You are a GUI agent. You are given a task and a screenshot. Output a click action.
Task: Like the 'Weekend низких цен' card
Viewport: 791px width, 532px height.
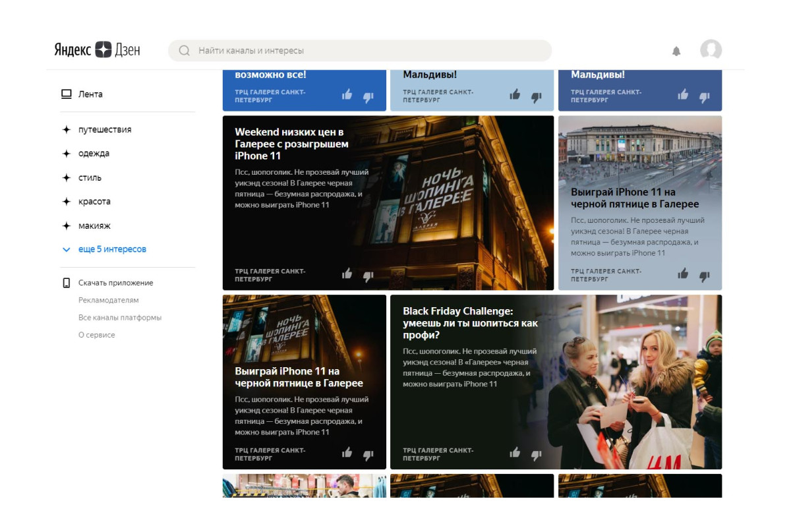pos(347,274)
